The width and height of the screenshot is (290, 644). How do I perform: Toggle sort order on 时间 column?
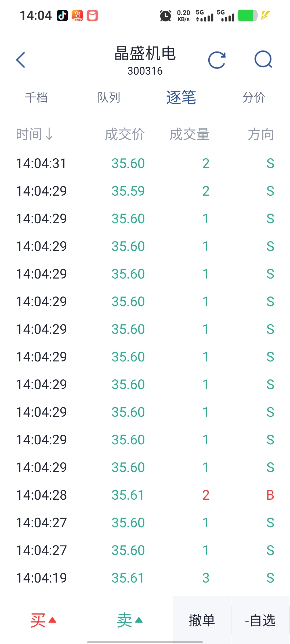pos(34,134)
